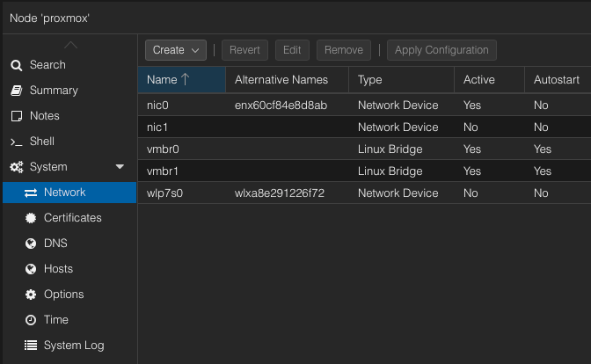Select the nic0 row
The image size is (591, 364).
coord(364,106)
